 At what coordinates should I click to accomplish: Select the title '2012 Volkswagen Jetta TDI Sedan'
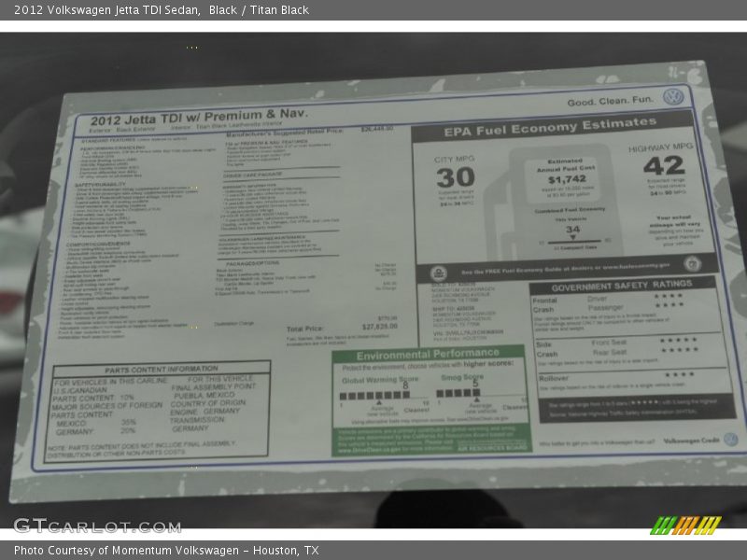point(106,10)
